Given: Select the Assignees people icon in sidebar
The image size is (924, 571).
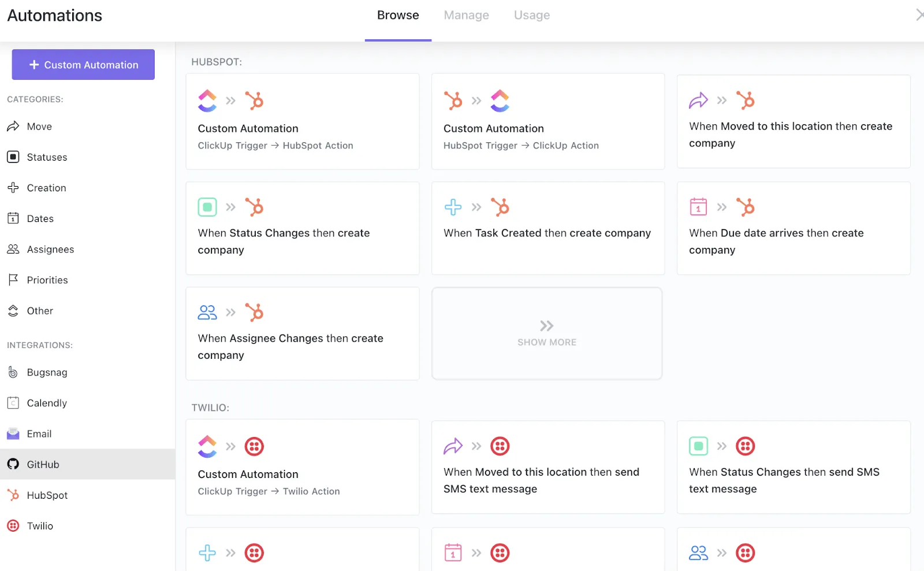Looking at the screenshot, I should [13, 249].
